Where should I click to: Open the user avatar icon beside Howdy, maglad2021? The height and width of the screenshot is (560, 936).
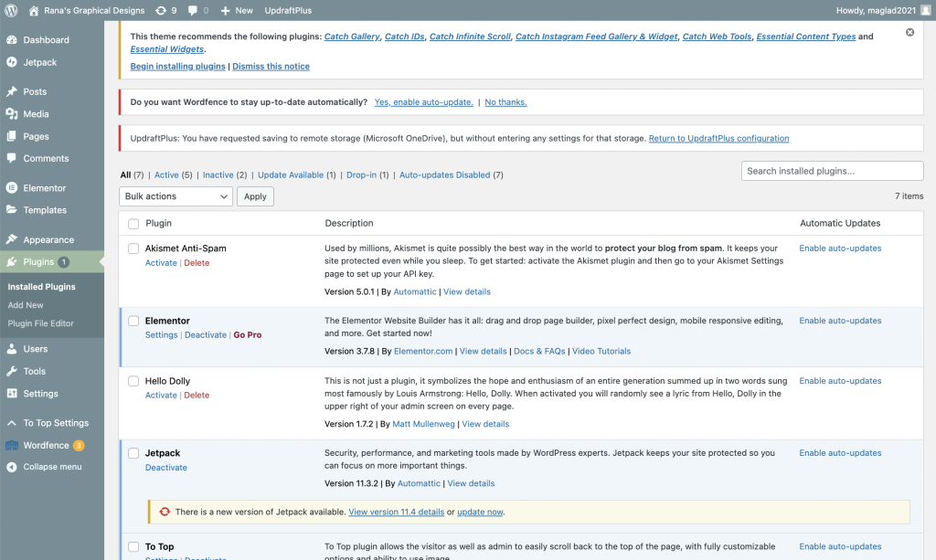(925, 10)
